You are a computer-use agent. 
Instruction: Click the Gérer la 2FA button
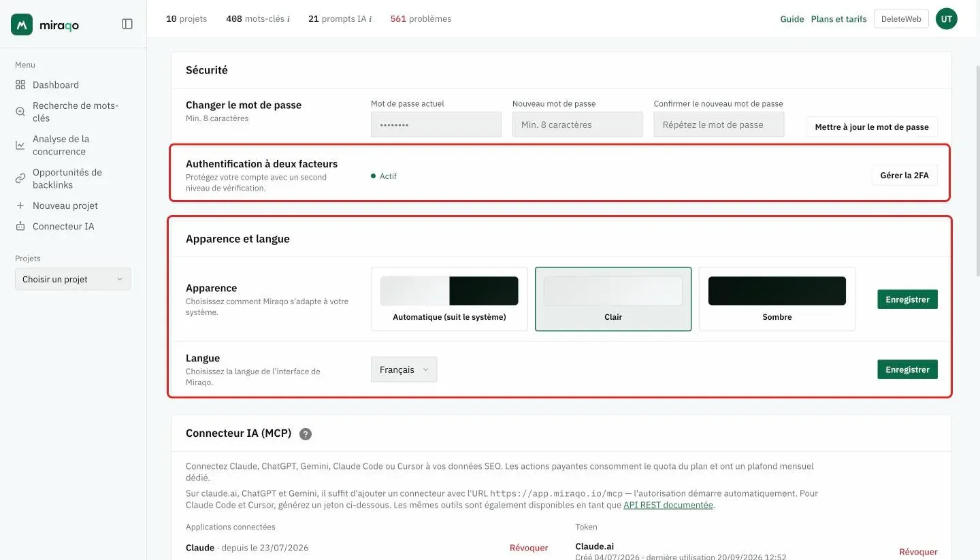pos(904,176)
